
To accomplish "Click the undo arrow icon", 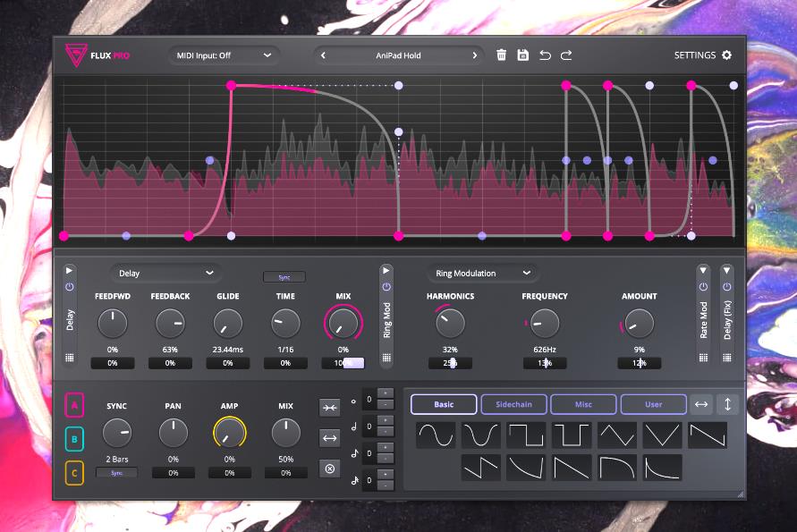I will [545, 55].
